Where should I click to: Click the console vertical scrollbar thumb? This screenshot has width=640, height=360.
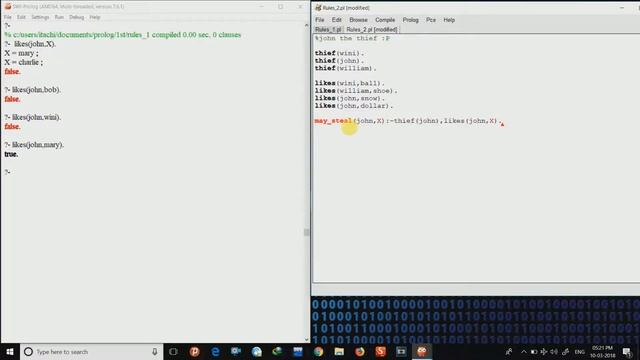pos(307,232)
